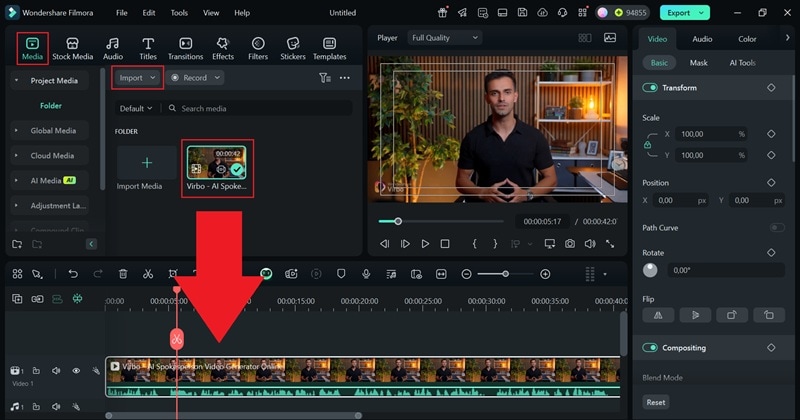800x420 pixels.
Task: Expand the AI Media tree item
Action: (x=16, y=180)
